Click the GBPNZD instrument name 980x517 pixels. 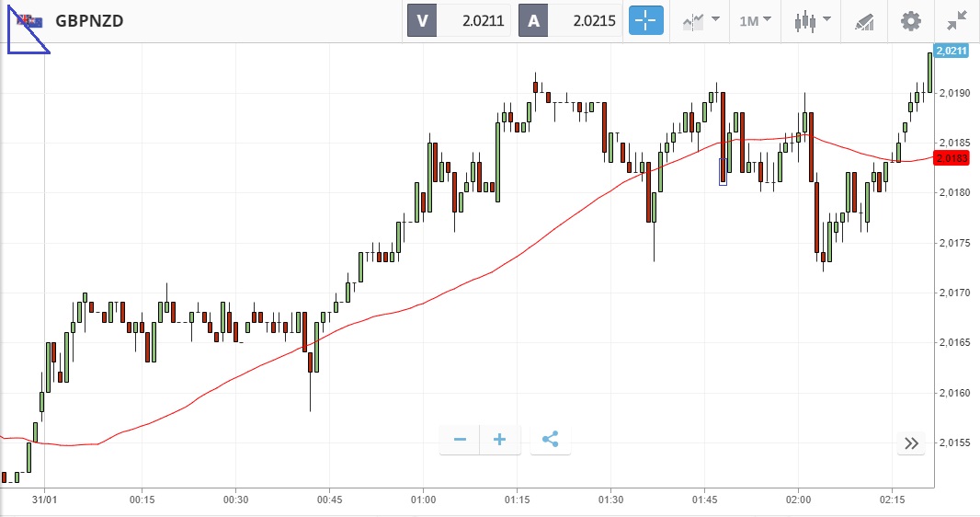point(89,20)
